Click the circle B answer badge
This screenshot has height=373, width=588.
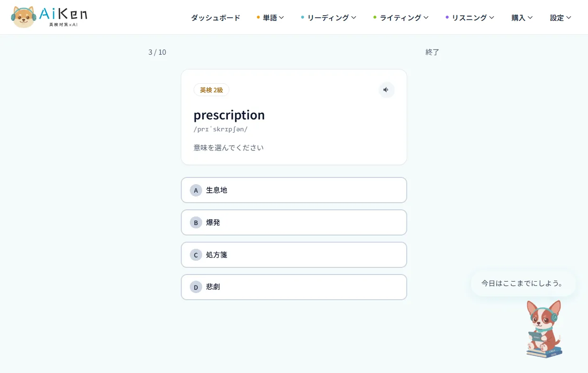pyautogui.click(x=196, y=223)
